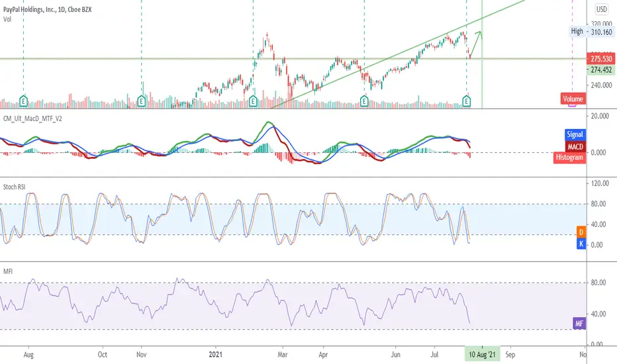
Task: Click the Sep label on the time axis
Action: (x=510, y=355)
